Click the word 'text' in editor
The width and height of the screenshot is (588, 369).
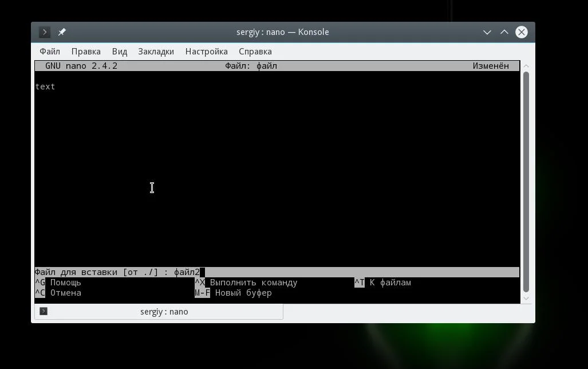[45, 87]
